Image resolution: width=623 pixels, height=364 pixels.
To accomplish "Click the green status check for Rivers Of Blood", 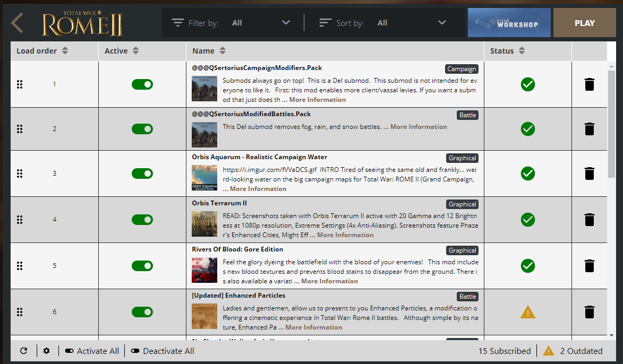I will pos(527,265).
